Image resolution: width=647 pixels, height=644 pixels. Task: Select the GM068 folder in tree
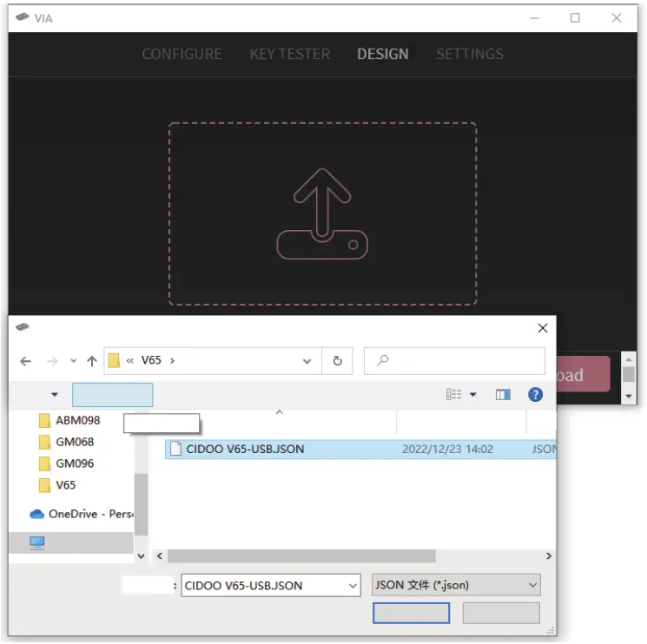66,442
